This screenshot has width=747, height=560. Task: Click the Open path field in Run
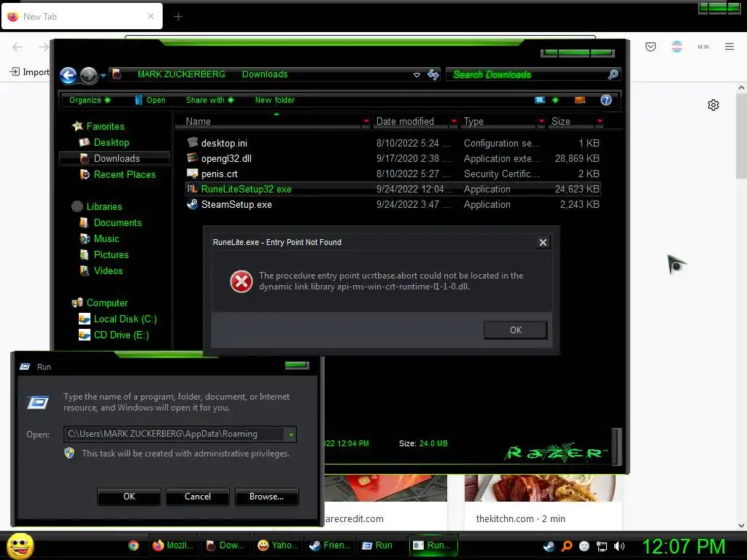(174, 434)
